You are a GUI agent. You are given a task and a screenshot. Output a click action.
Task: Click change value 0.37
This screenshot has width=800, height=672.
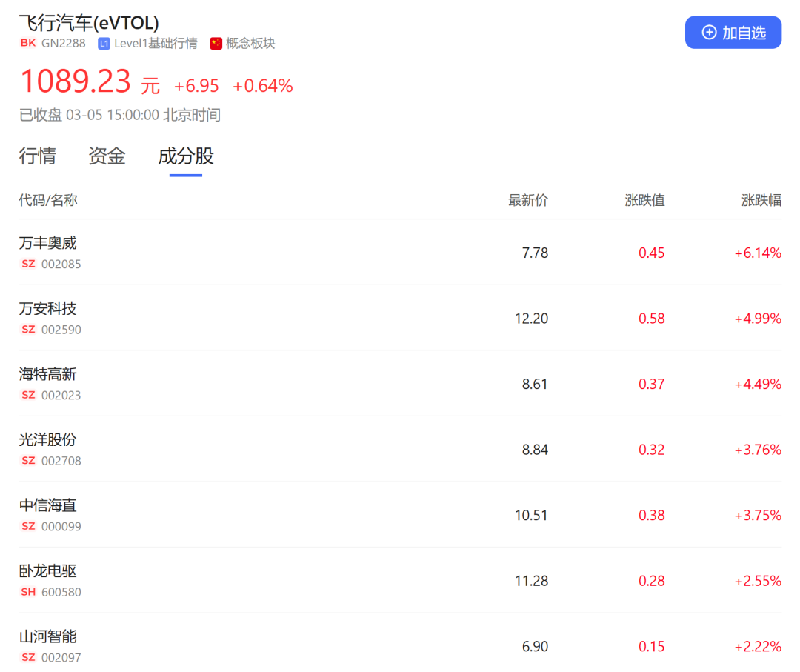coord(652,385)
